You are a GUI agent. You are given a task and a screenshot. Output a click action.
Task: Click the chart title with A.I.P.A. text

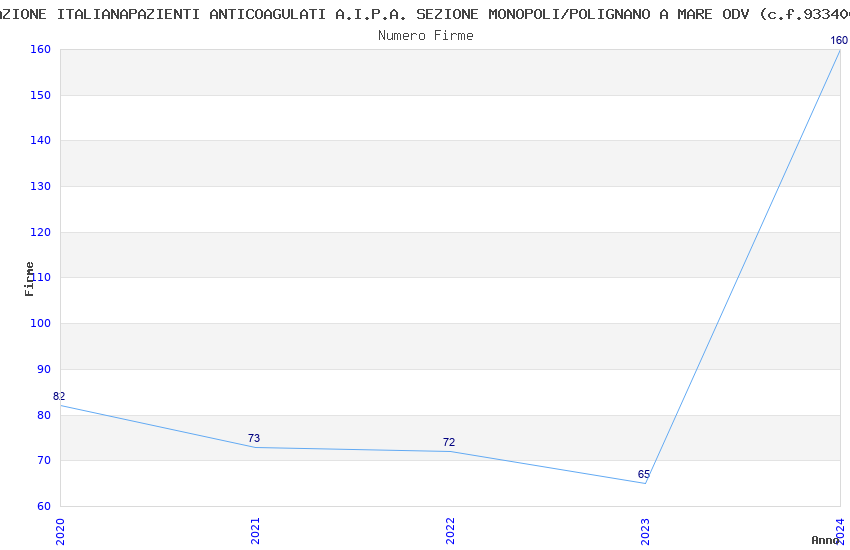coord(425,14)
